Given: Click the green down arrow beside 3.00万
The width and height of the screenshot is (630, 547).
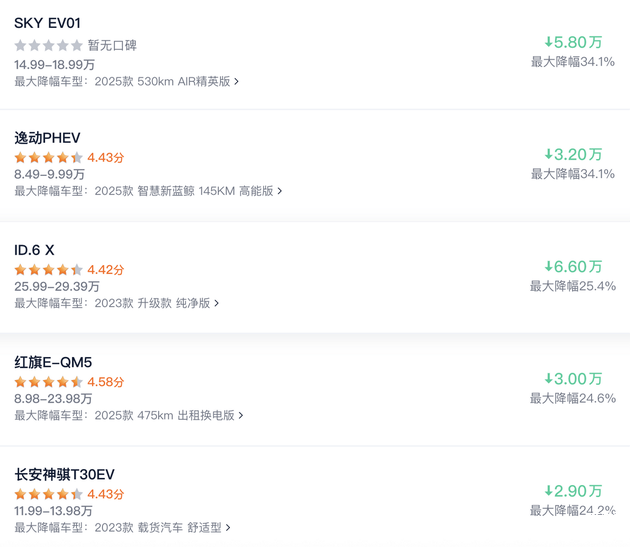Looking at the screenshot, I should click(548, 379).
